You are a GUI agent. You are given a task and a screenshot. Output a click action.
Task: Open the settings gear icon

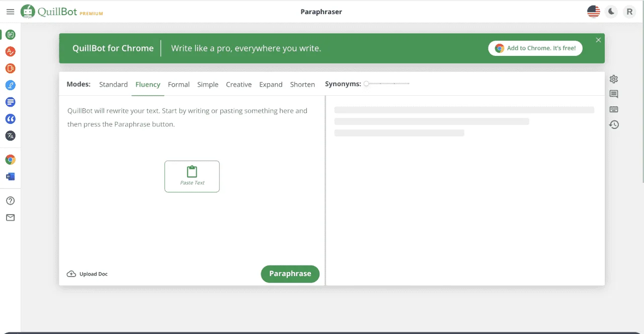614,79
